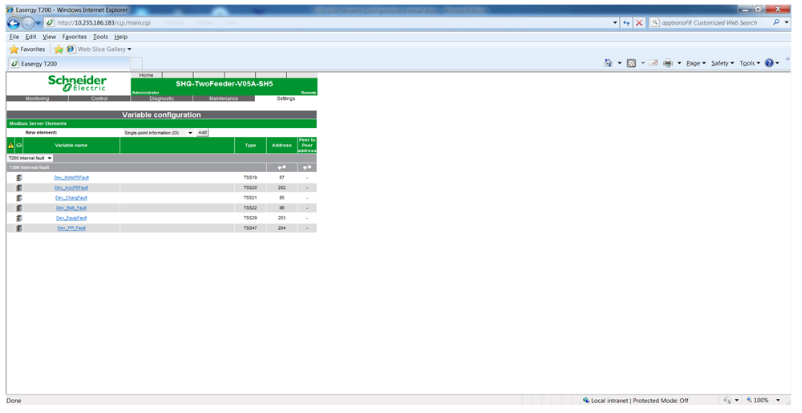
Task: Switch to the Settings tab
Action: click(x=286, y=98)
